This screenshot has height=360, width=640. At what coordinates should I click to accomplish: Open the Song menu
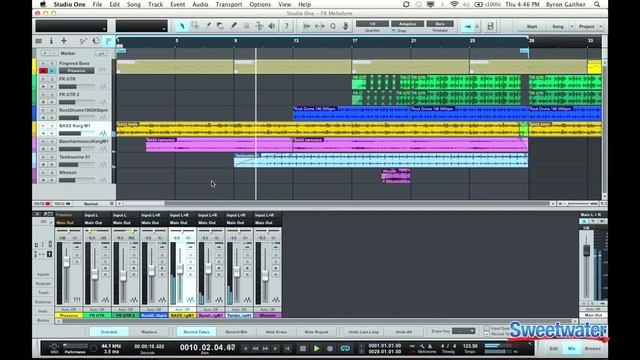(133, 4)
